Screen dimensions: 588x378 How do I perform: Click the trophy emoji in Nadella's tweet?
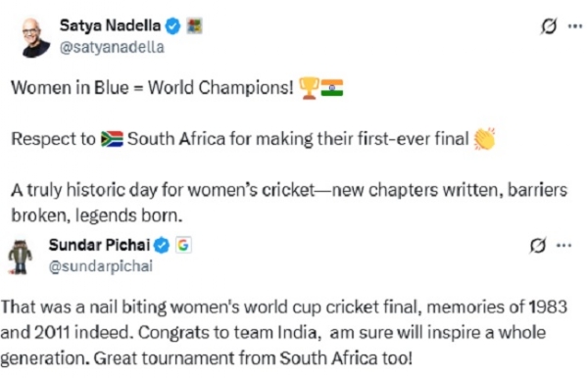[309, 88]
